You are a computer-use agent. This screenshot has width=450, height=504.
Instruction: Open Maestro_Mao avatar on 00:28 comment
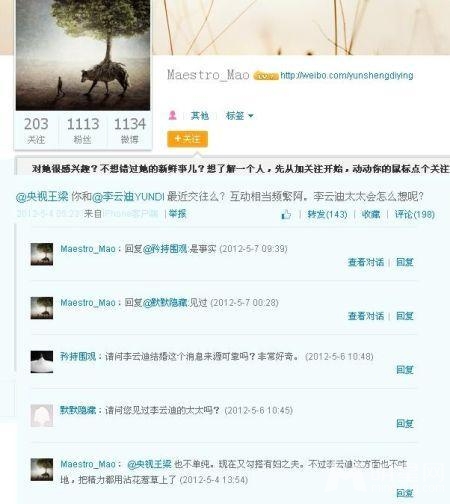[42, 308]
